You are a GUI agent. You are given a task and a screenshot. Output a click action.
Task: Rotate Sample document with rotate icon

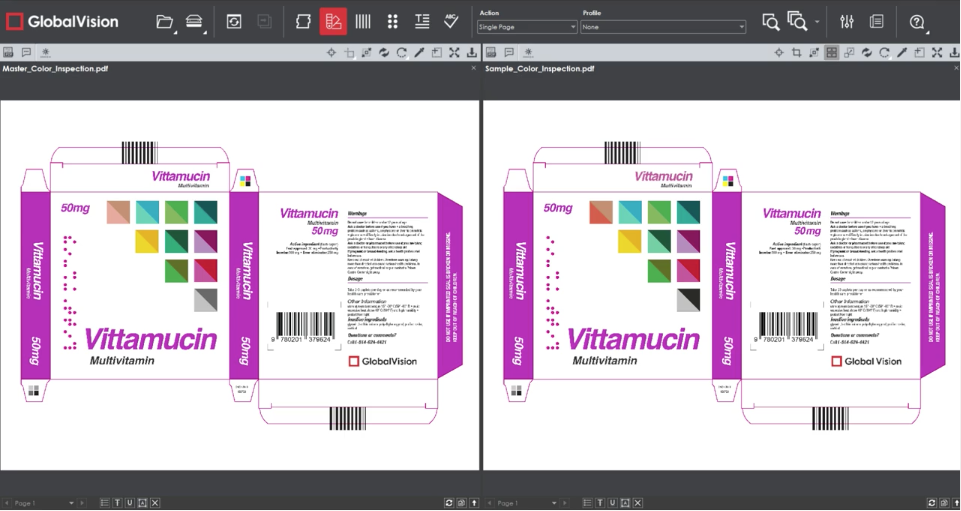point(884,53)
